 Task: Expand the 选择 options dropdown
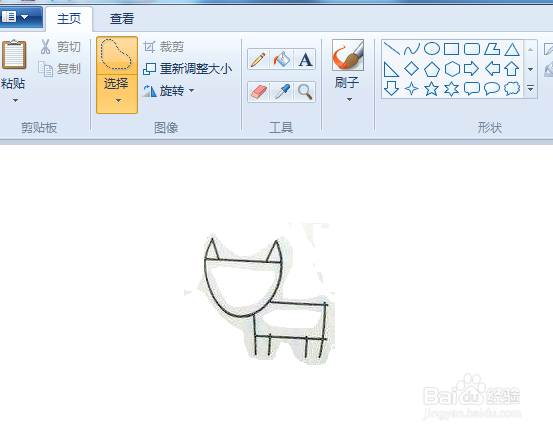(x=118, y=100)
